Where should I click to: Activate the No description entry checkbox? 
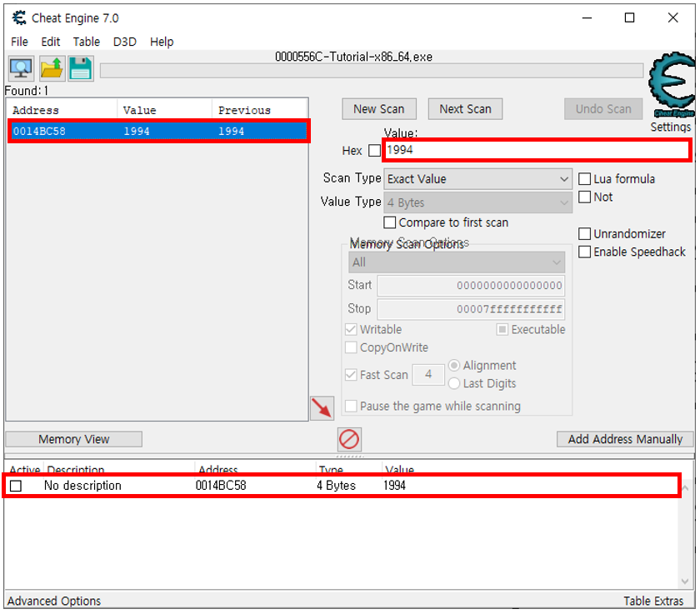coord(16,486)
